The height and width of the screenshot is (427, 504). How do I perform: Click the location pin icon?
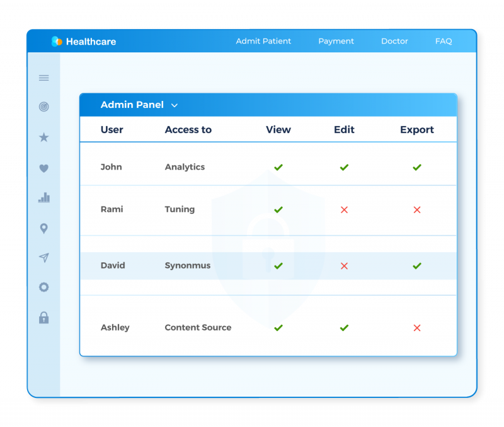pyautogui.click(x=43, y=228)
